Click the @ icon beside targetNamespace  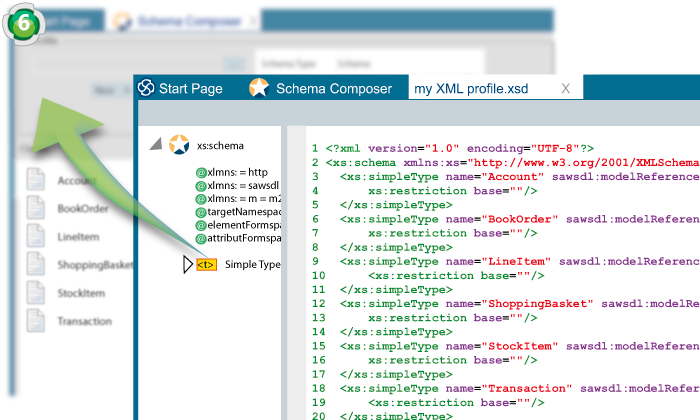coord(201,213)
